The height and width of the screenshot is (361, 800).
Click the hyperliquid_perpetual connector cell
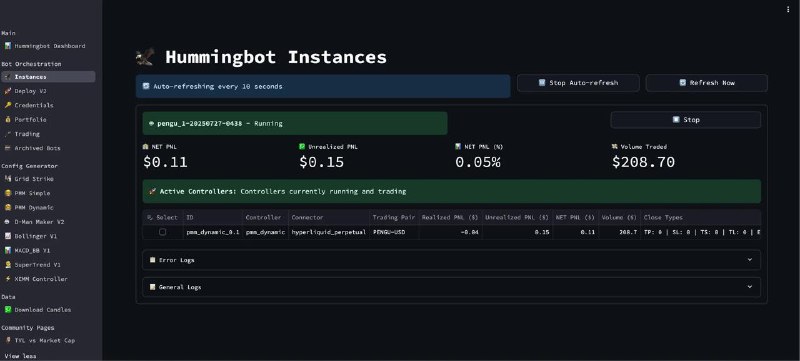329,232
